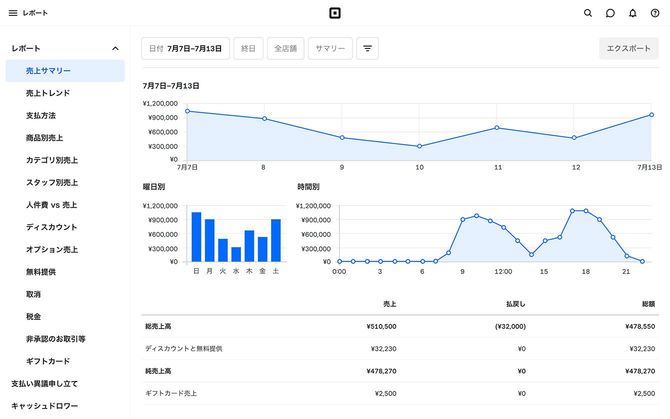Click the Square logo icon

335,13
